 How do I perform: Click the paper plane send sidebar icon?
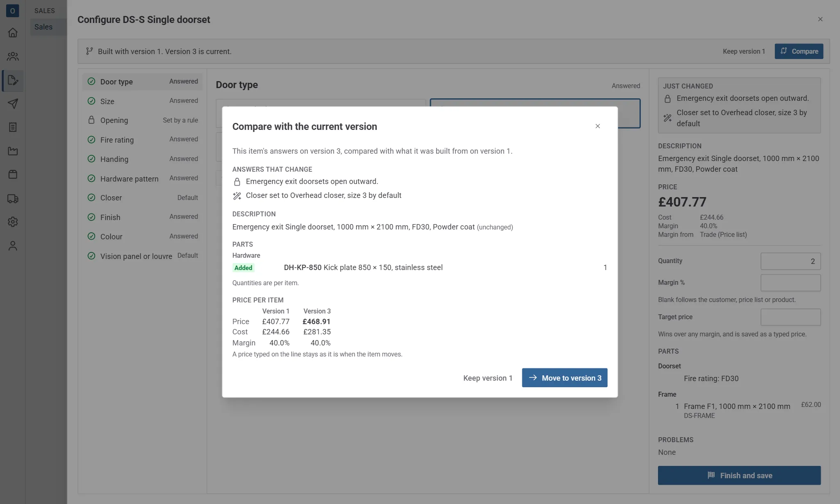click(x=13, y=104)
